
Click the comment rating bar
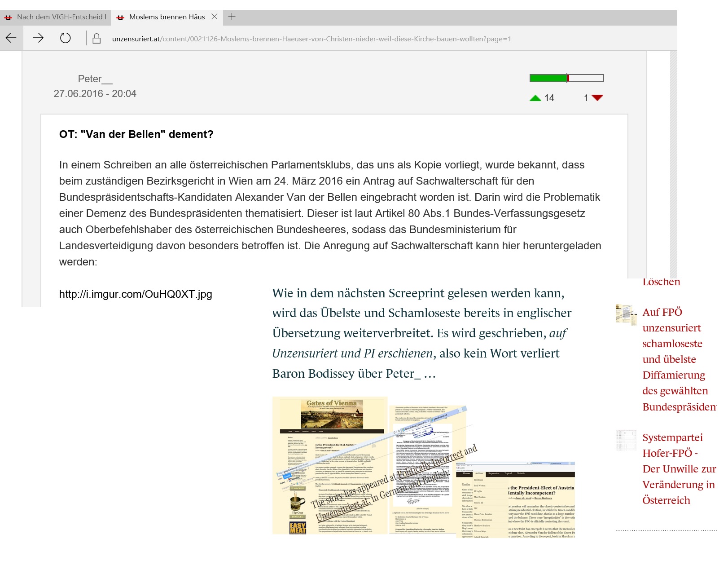566,78
